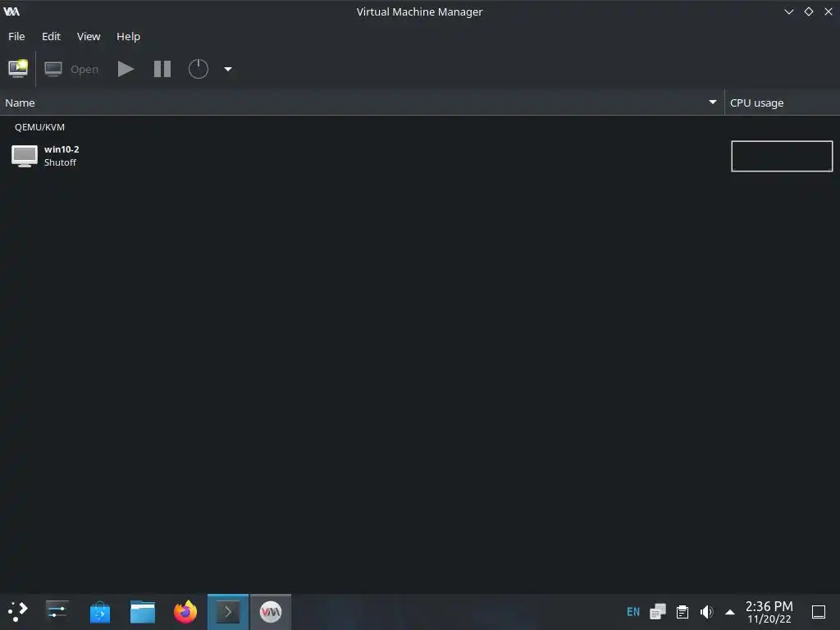Launch Firefox from the taskbar
The height and width of the screenshot is (630, 840).
pos(185,612)
